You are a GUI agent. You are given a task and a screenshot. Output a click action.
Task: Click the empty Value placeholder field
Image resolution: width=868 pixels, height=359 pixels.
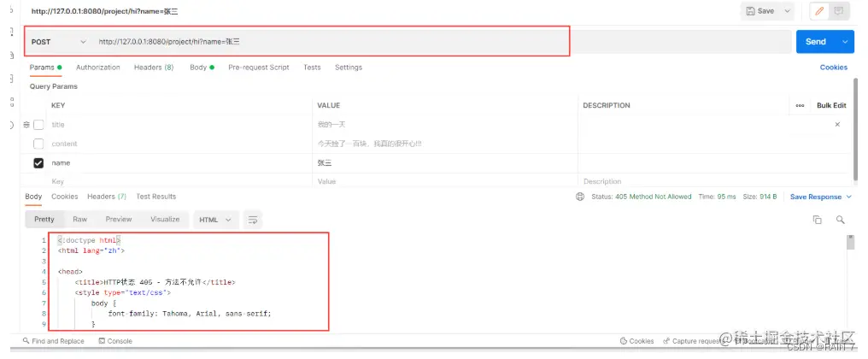click(446, 181)
